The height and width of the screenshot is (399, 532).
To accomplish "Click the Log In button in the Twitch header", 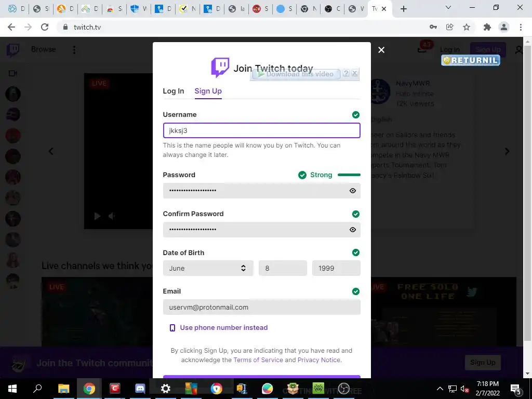I will (449, 50).
